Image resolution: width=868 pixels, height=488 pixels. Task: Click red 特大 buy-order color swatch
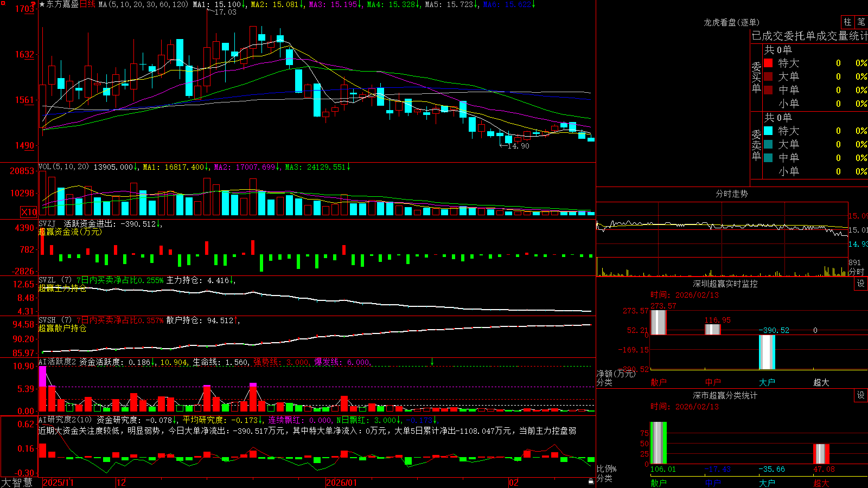[x=768, y=63]
